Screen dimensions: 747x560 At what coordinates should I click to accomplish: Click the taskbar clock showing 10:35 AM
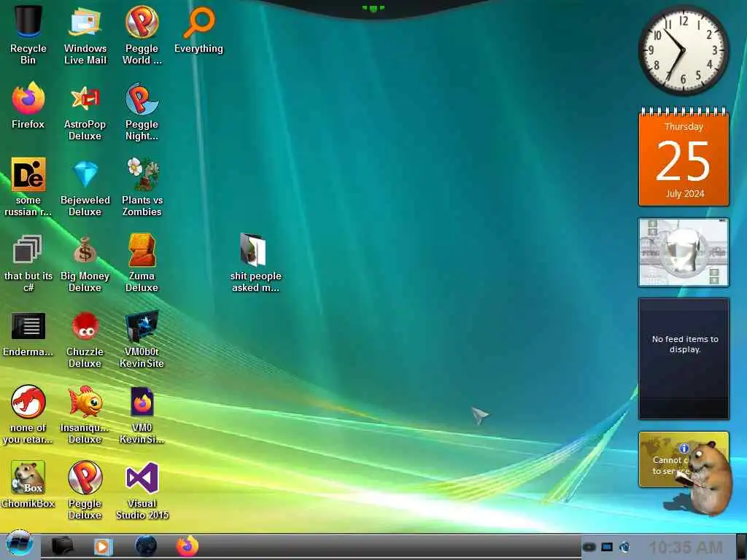[685, 547]
